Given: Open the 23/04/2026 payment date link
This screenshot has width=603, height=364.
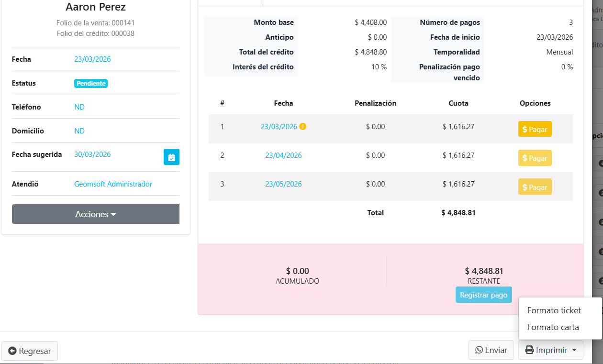Looking at the screenshot, I should click(283, 155).
